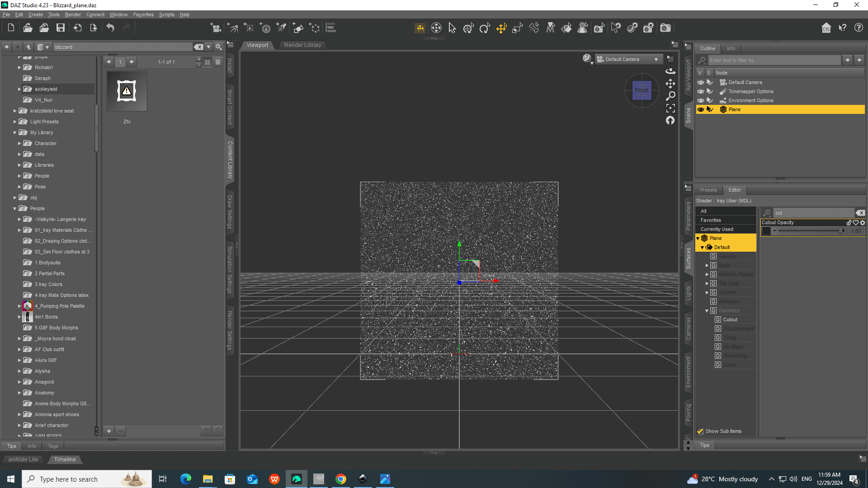The width and height of the screenshot is (868, 488).
Task: Uncheck Show Sub Items checkbox
Action: coord(700,431)
